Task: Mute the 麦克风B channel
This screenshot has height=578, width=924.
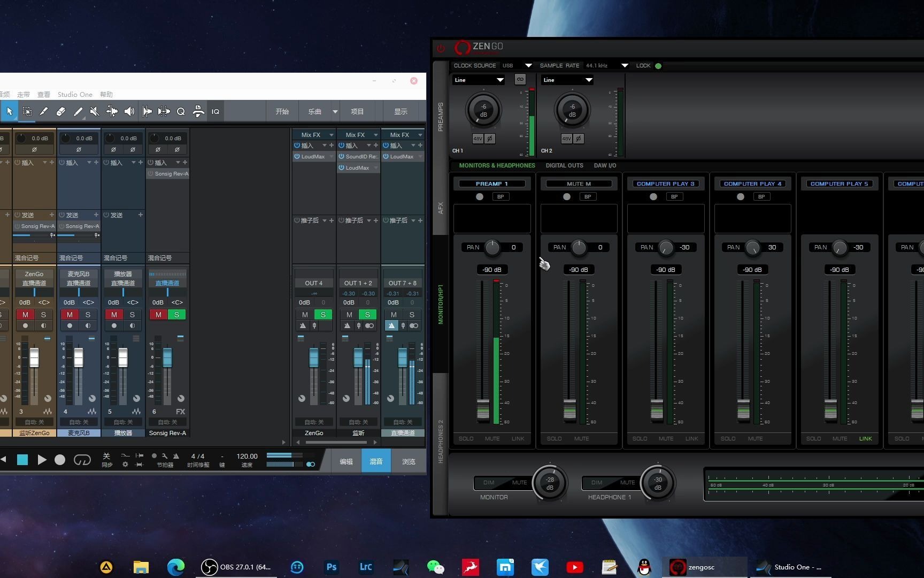Action: click(70, 315)
